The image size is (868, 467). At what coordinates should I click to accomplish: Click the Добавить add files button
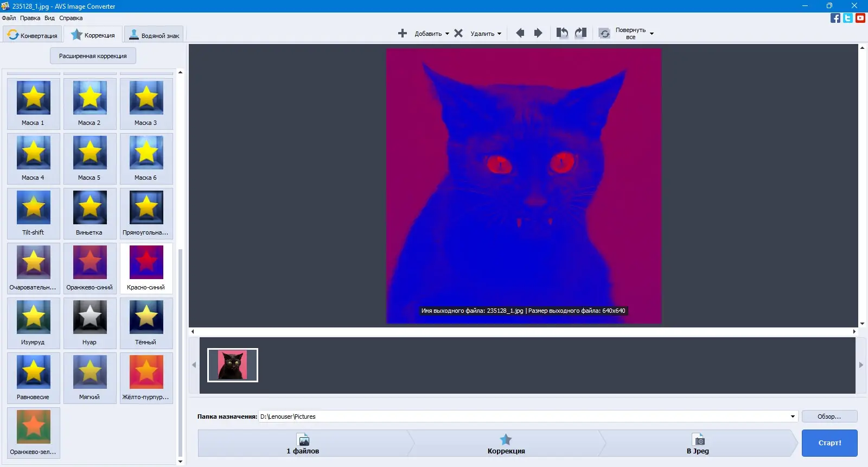[x=420, y=34]
